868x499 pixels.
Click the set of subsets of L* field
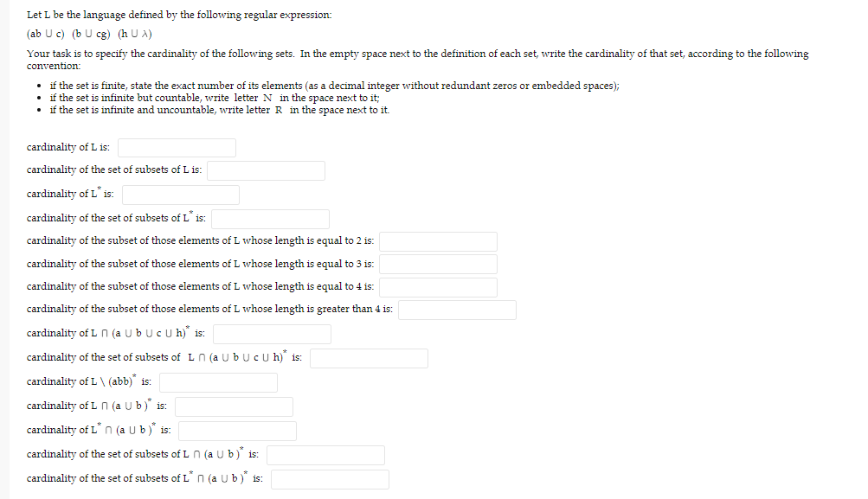269,218
